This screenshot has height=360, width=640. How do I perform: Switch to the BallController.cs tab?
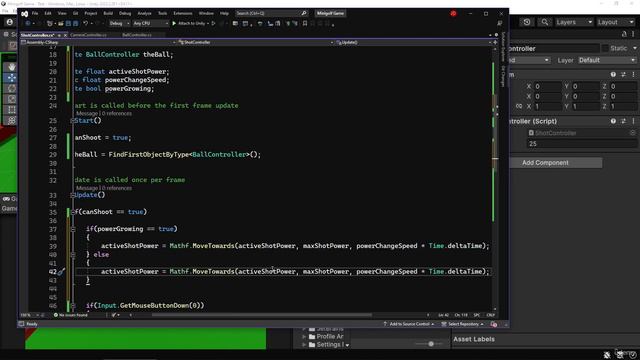coord(137,35)
